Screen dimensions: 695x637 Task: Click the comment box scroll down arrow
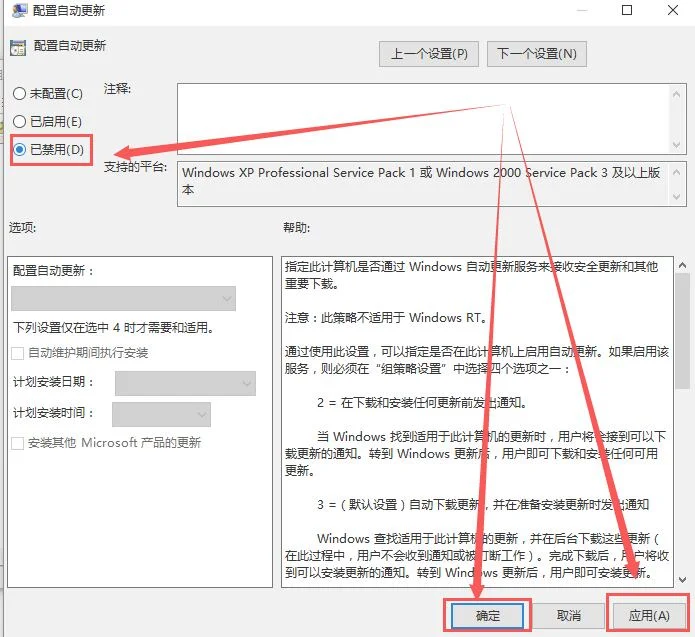[676, 145]
